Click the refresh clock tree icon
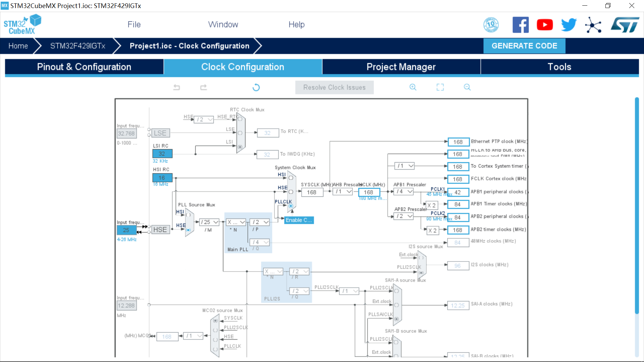This screenshot has height=362, width=644. 256,87
